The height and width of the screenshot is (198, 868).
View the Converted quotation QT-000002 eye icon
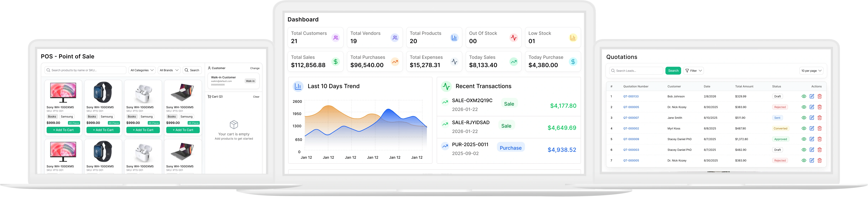(804, 128)
